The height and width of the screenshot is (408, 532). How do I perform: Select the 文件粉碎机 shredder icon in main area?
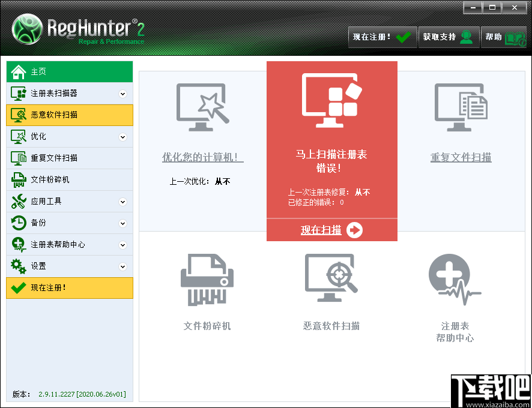[x=207, y=278]
